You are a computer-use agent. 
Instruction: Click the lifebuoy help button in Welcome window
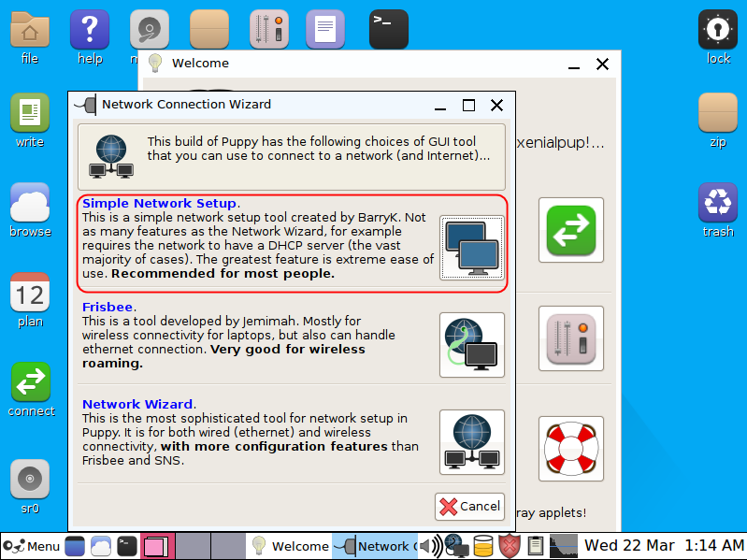(571, 449)
